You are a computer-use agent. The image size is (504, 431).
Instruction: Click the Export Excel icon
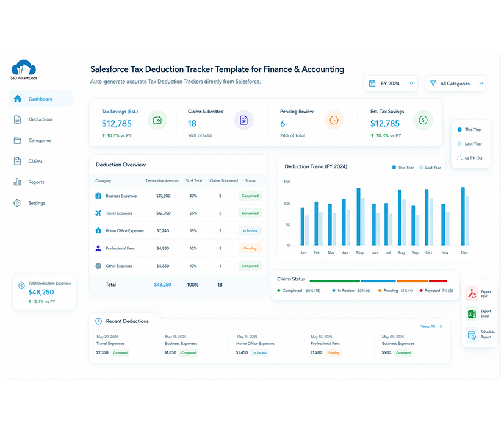point(472,314)
